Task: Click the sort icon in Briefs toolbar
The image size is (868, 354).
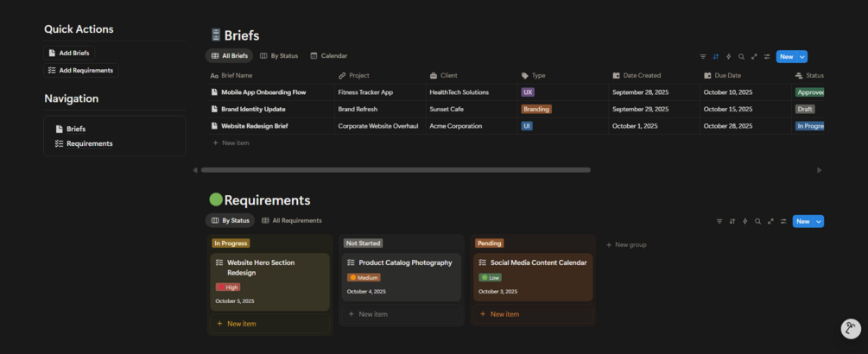Action: (x=715, y=57)
